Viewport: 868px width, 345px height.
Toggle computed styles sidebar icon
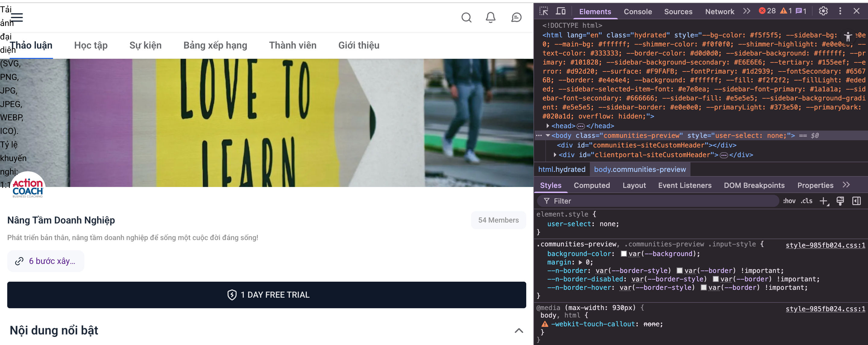pyautogui.click(x=856, y=201)
